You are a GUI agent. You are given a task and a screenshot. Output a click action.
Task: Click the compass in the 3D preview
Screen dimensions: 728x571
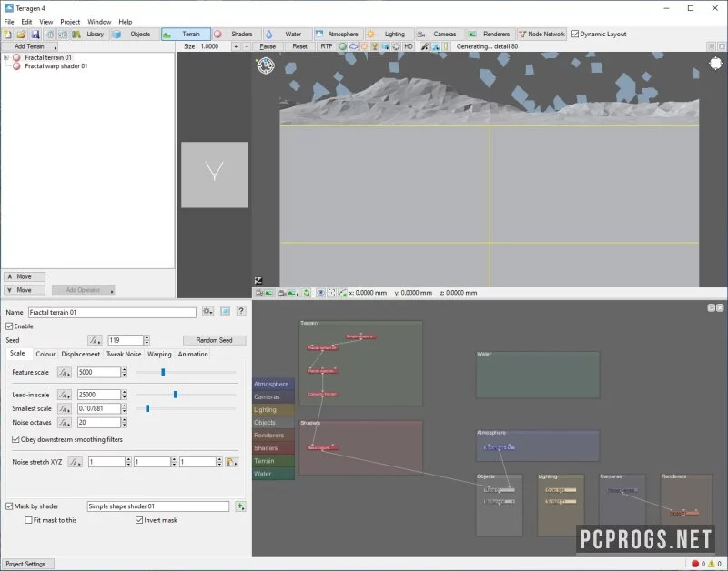pos(266,65)
